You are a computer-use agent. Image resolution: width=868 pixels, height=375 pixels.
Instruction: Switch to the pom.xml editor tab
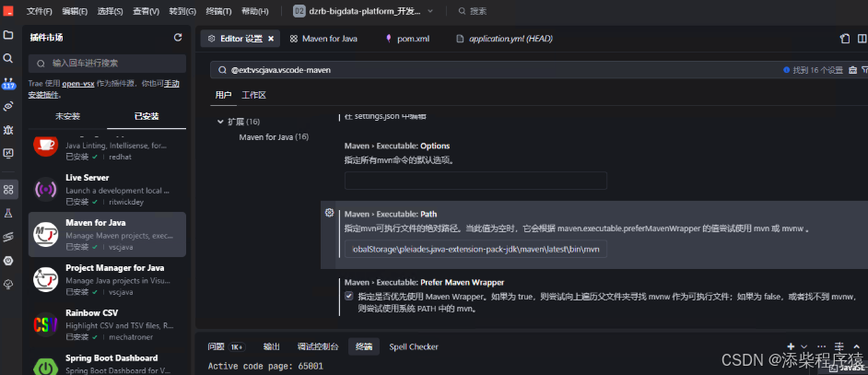pyautogui.click(x=407, y=39)
